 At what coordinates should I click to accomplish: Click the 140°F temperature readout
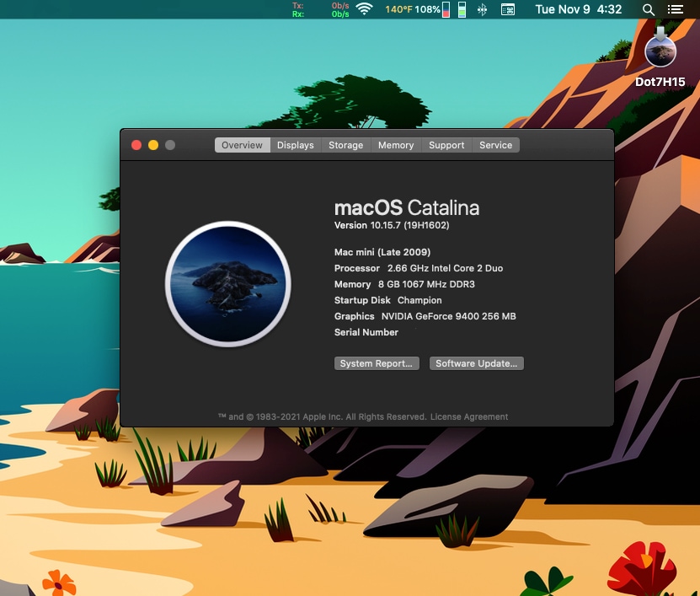pyautogui.click(x=398, y=9)
